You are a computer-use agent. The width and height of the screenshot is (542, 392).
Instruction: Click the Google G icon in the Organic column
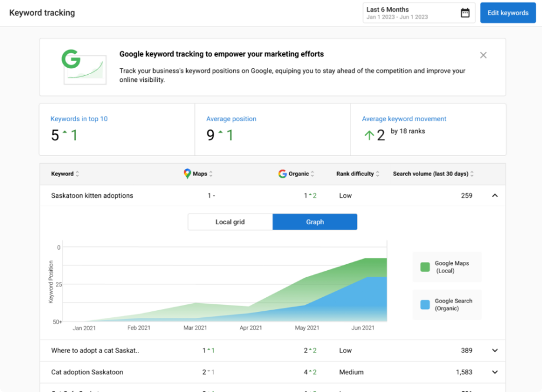(x=282, y=174)
